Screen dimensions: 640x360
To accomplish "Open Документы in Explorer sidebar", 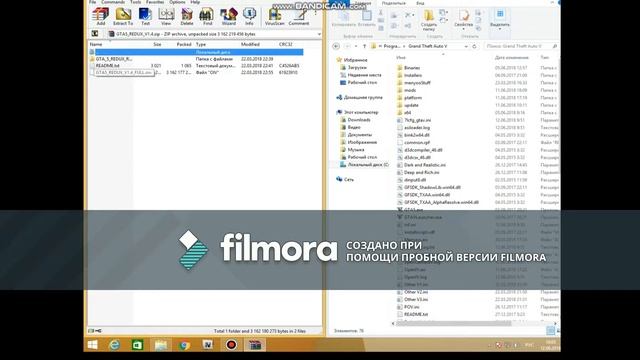I will coord(359,135).
